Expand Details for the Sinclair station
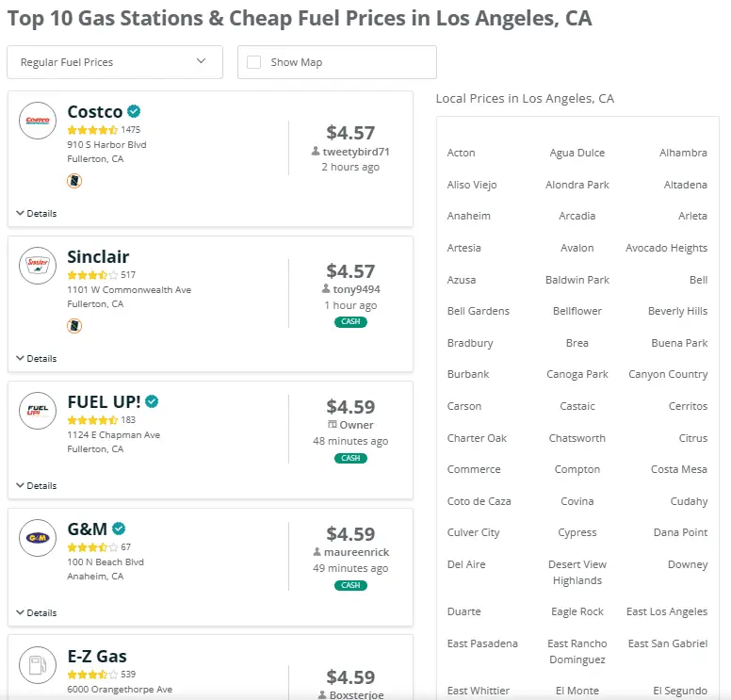The image size is (731, 700). [37, 359]
